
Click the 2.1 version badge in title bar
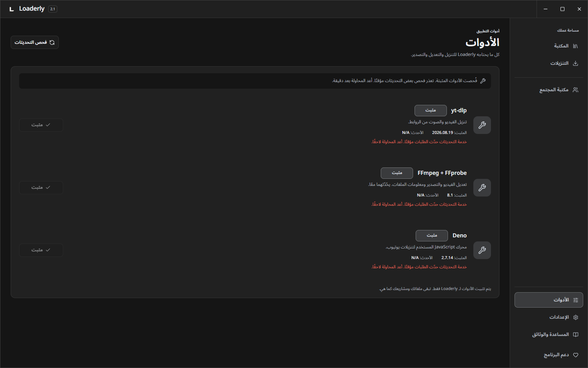click(x=53, y=9)
